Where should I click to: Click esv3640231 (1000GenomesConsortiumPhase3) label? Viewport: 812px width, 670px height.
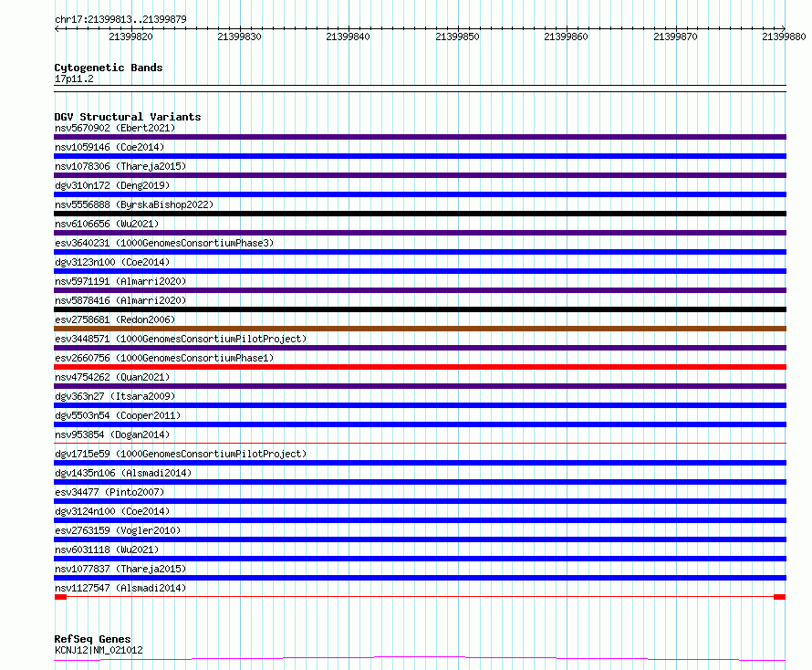point(164,243)
